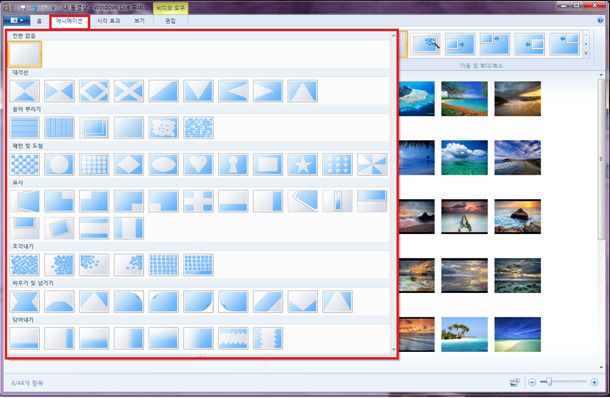Click the transitions gallery scroll-up arrow
Image resolution: width=610 pixels, height=398 pixels.
(x=393, y=35)
